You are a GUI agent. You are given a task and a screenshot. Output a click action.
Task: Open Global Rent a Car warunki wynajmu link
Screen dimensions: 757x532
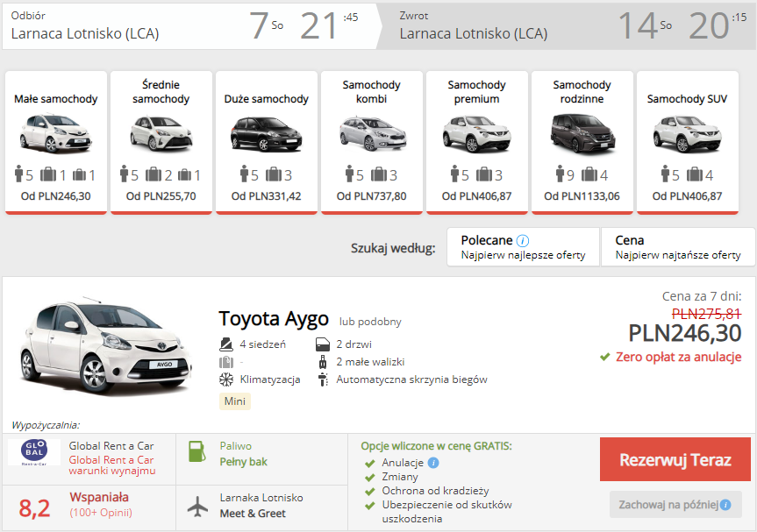[x=112, y=465]
